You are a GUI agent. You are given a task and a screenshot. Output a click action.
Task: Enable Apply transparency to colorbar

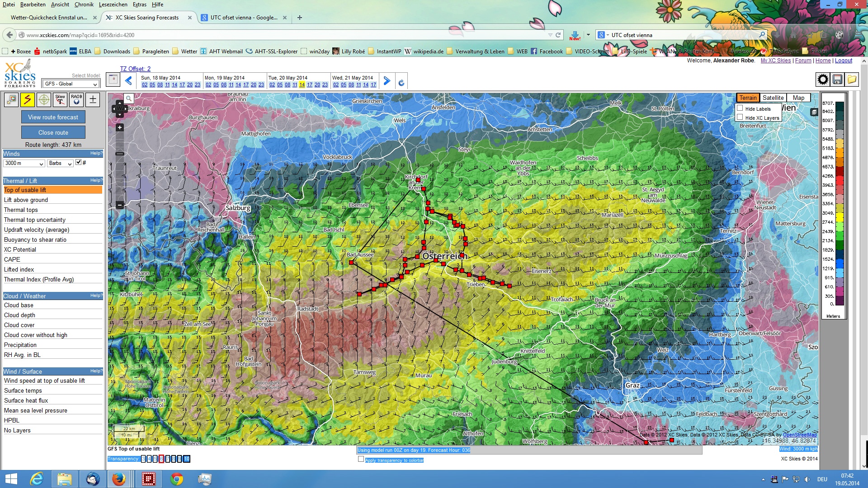[x=361, y=459]
